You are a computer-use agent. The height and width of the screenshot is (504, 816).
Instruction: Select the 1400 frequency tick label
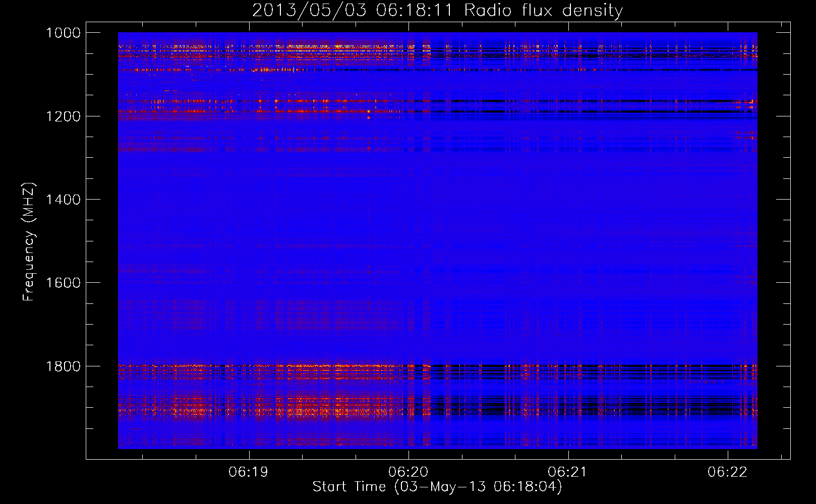[63, 200]
